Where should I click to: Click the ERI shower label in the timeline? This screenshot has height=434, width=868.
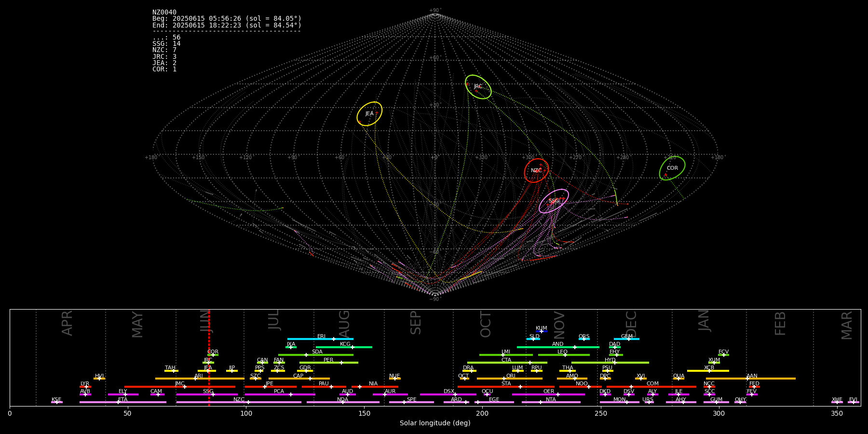pos(322,337)
